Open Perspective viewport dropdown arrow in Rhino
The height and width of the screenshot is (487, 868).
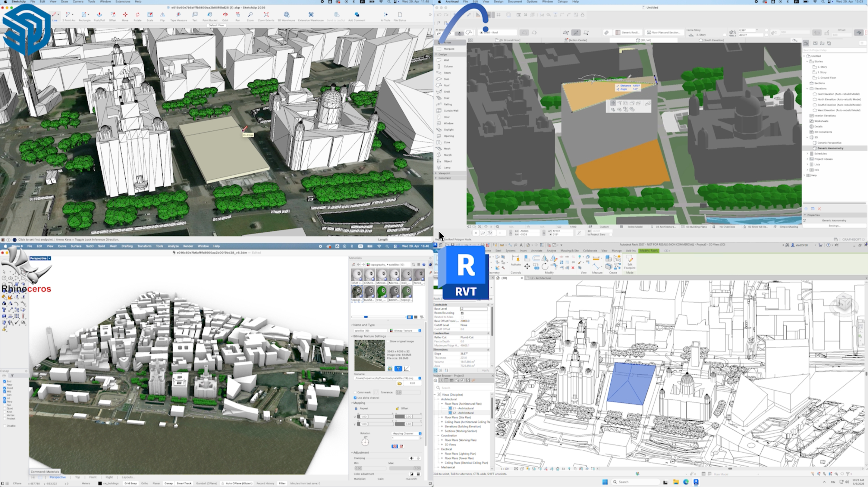[49, 258]
